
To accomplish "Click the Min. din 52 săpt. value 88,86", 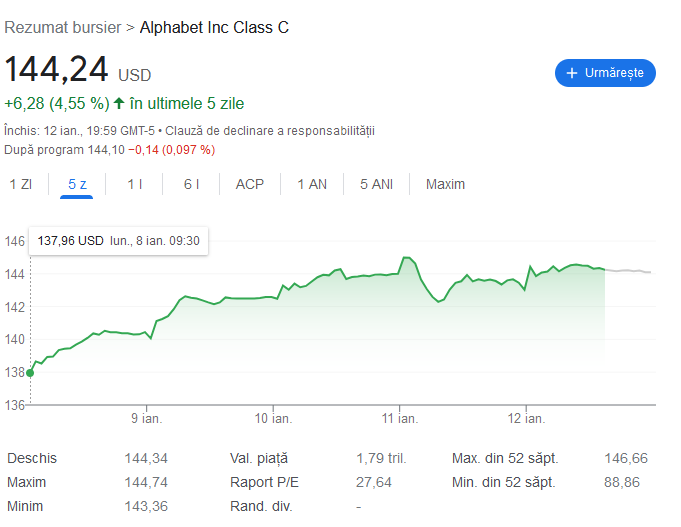I will click(621, 482).
